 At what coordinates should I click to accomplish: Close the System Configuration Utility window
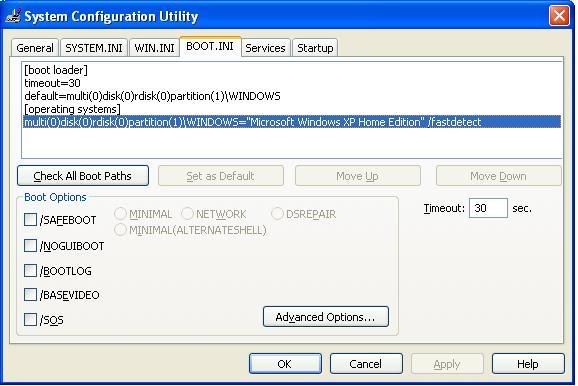(x=559, y=16)
